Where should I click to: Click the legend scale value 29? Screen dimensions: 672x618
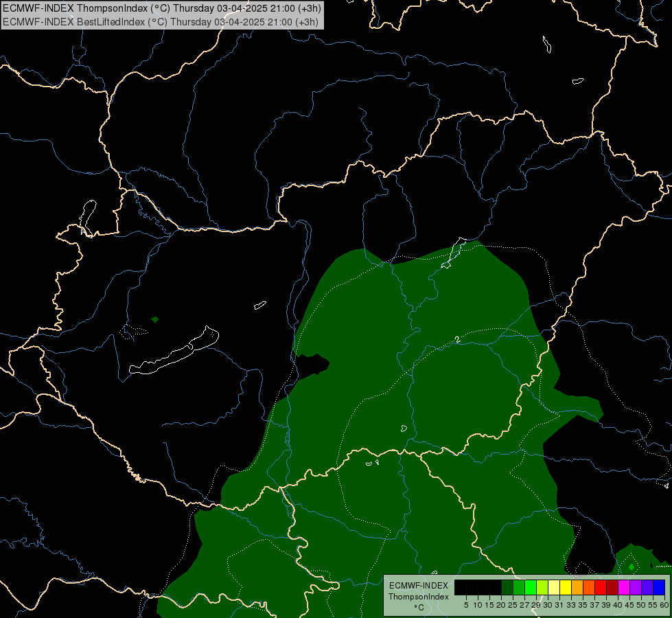[x=536, y=605]
